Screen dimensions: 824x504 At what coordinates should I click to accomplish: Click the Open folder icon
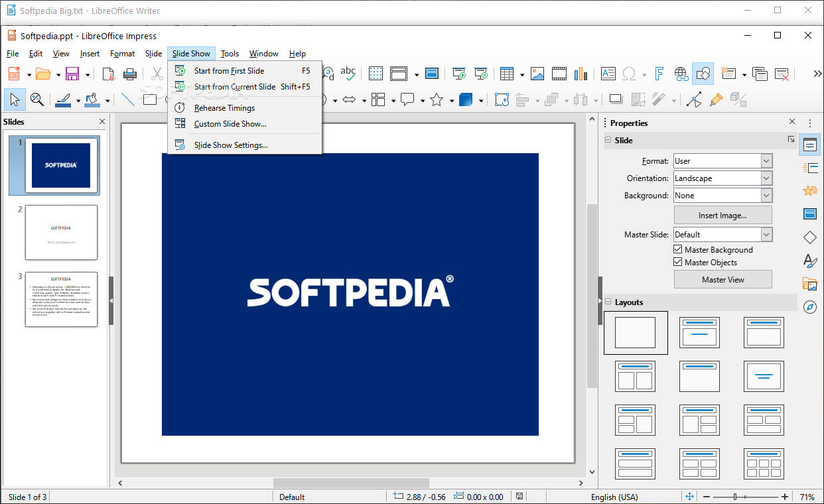(x=43, y=74)
